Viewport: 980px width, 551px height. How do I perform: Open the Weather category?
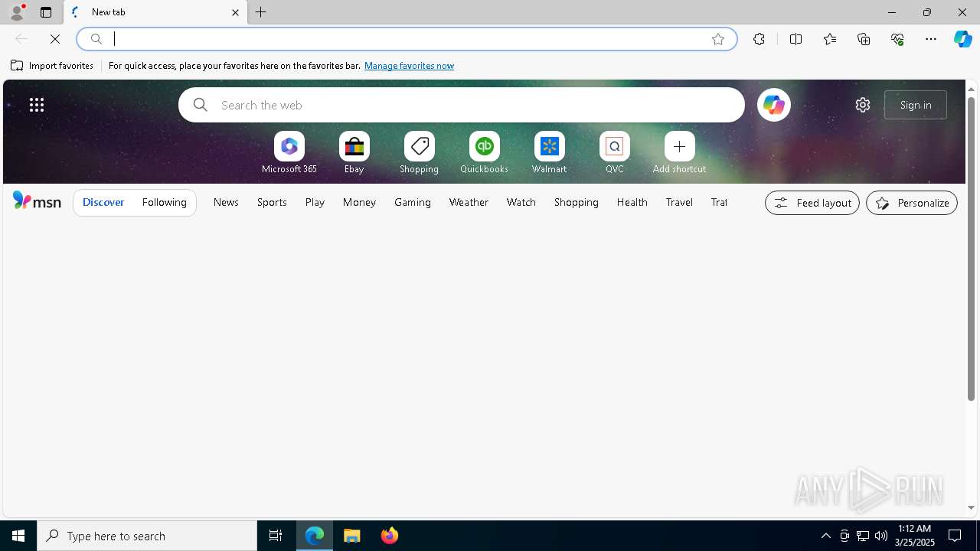(469, 202)
